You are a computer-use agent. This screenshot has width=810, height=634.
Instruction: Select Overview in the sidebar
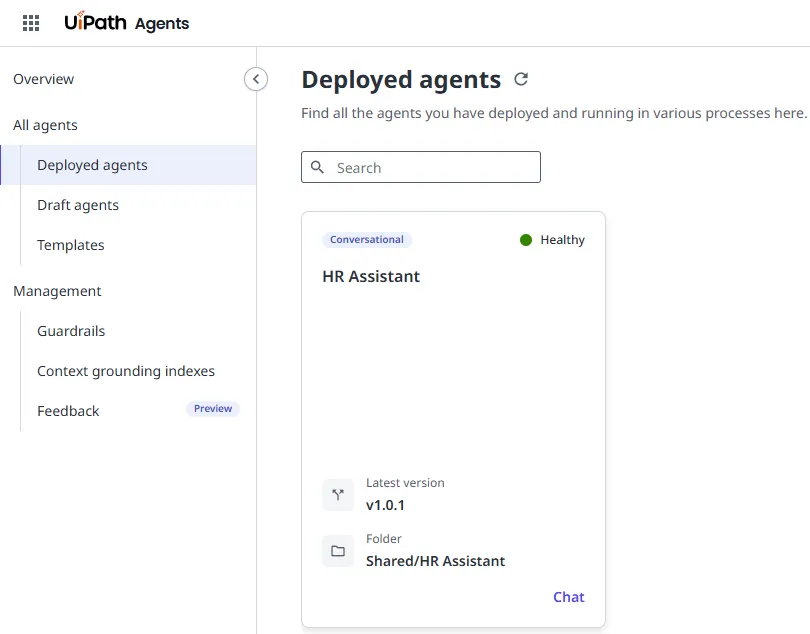point(43,79)
